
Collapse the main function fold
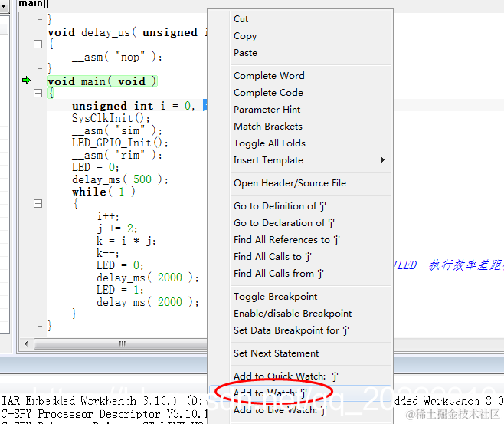point(38,94)
